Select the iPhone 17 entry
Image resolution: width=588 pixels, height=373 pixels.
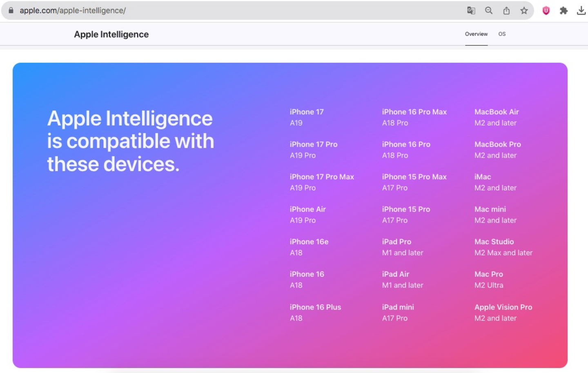(x=307, y=111)
